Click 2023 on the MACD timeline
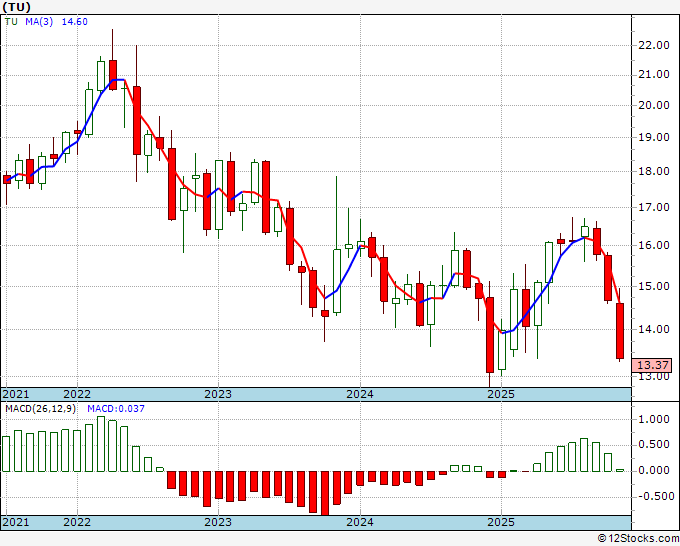The height and width of the screenshot is (546, 680). [218, 522]
